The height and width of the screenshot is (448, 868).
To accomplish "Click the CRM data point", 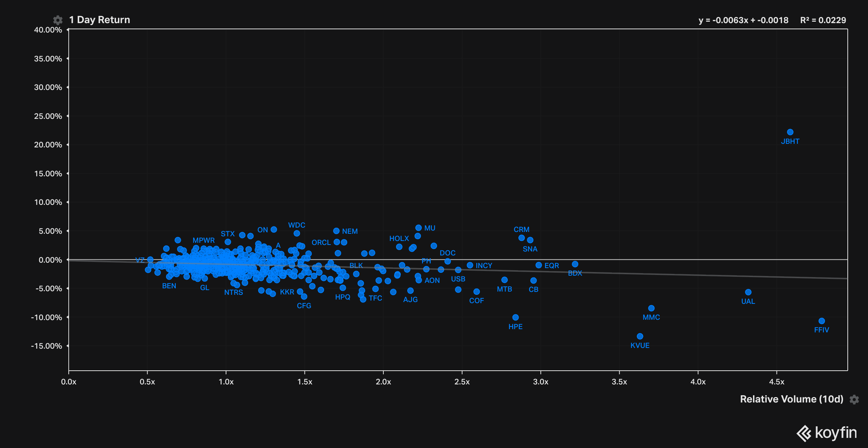I will point(521,238).
